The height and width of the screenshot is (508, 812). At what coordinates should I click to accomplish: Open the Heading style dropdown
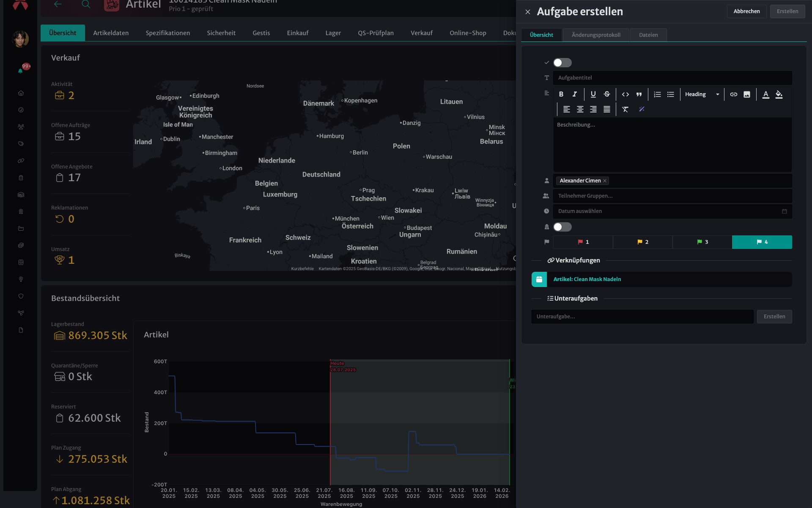[x=702, y=94]
